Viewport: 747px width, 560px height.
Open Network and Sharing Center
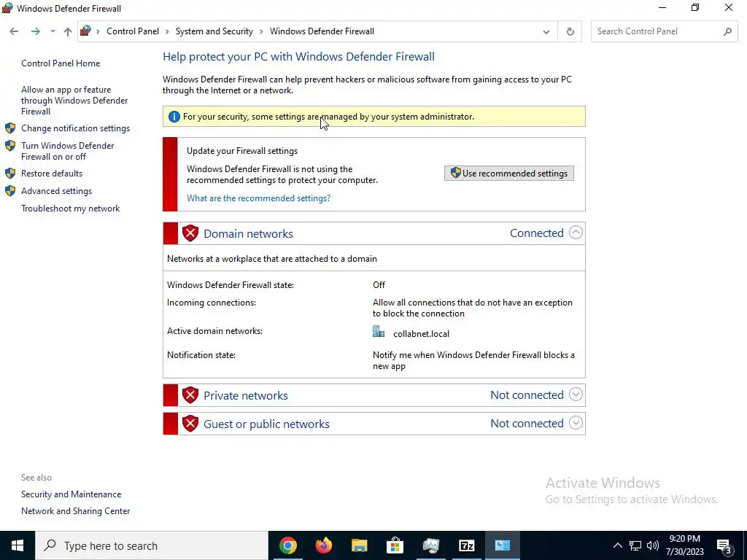[75, 511]
